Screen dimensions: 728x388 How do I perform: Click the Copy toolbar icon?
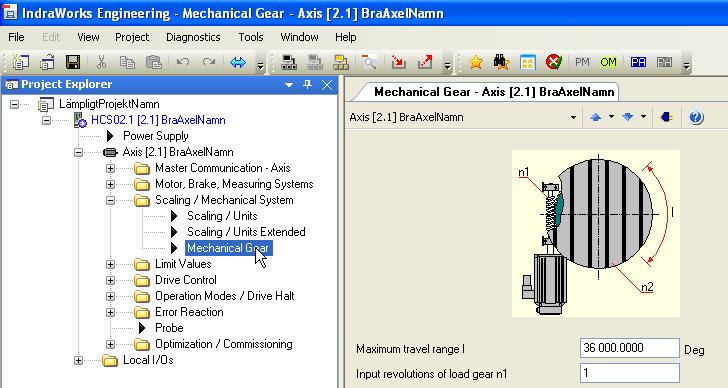(127, 62)
